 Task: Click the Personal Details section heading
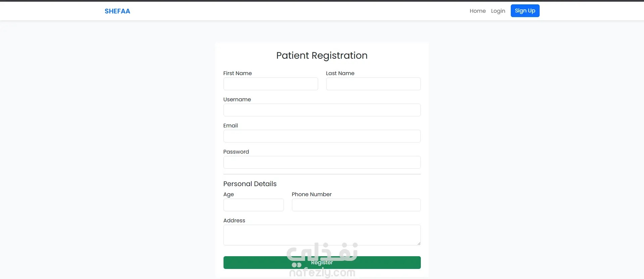coord(250,184)
